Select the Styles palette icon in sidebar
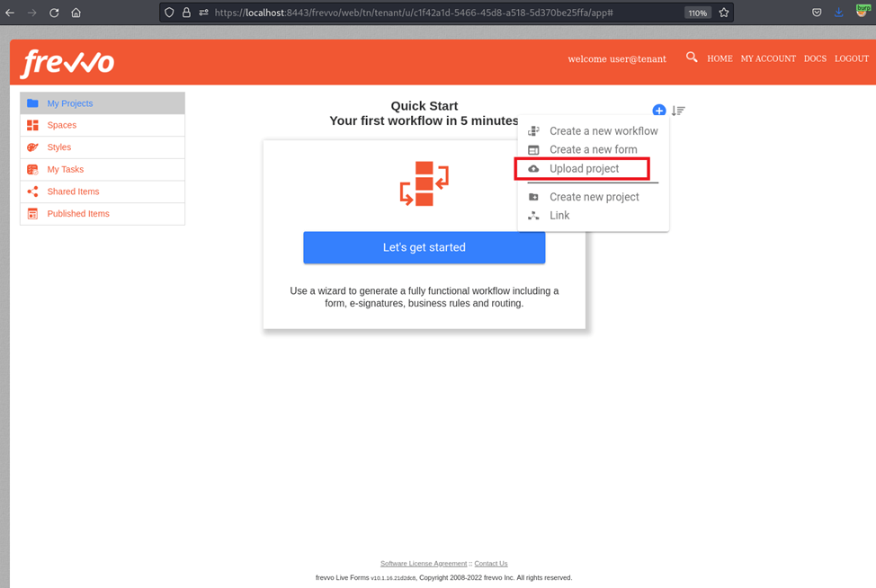Viewport: 876px width, 588px height. point(33,147)
